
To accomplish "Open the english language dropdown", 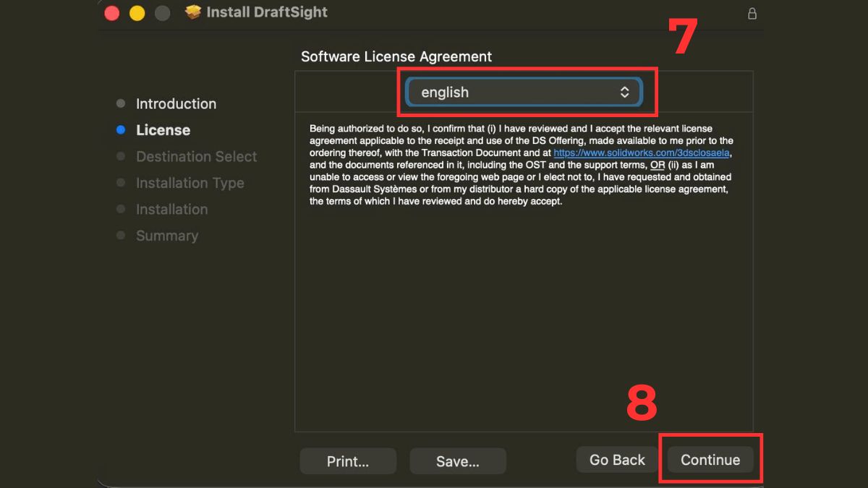I will [524, 92].
